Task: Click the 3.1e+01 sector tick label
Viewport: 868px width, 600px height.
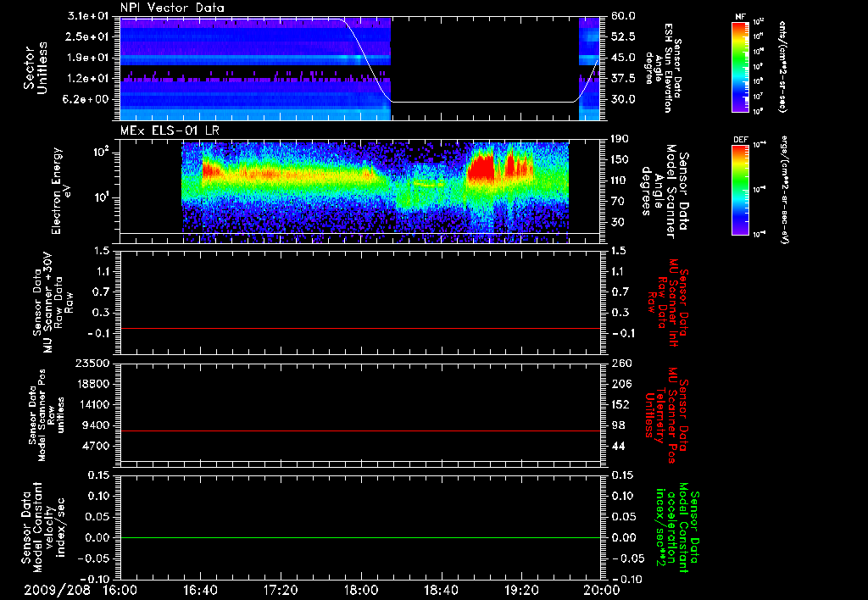Action: pos(88,16)
